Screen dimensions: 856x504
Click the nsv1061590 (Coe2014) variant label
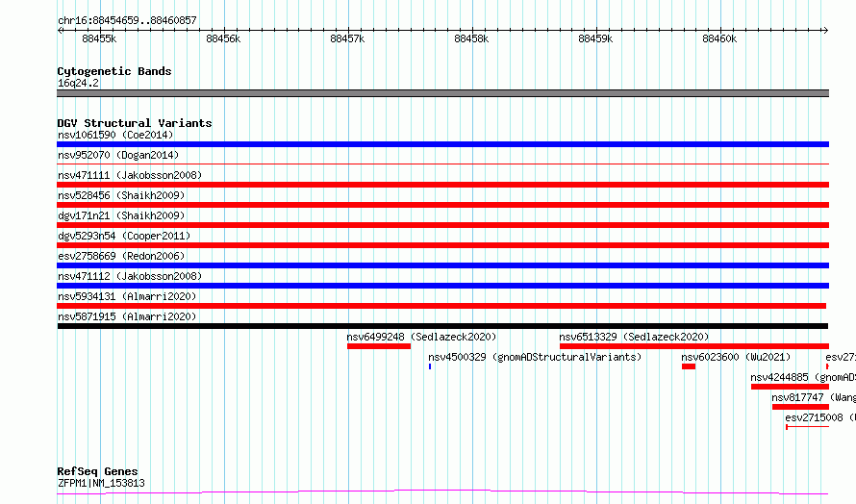[115, 135]
